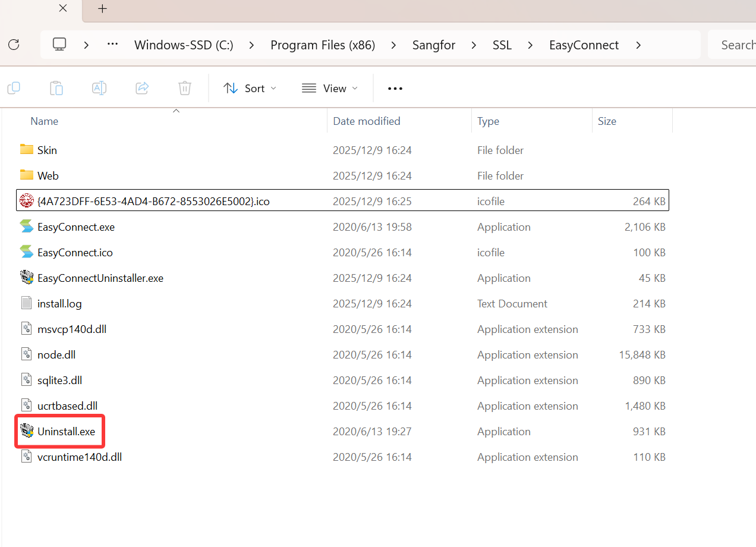Viewport: 756px width, 547px height.
Task: Expand the breadcrumb ellipsis for hidden folders
Action: pos(112,45)
